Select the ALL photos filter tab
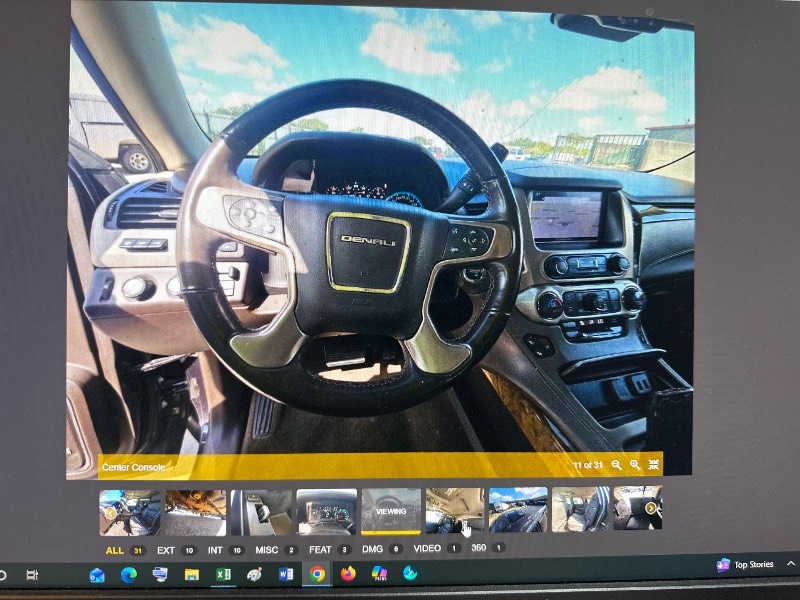 coord(125,551)
